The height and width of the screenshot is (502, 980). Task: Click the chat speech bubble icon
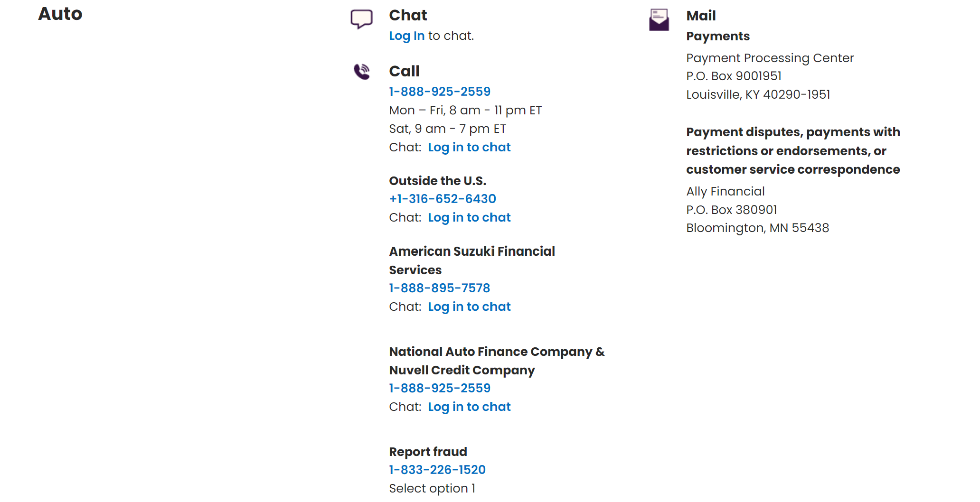point(361,19)
